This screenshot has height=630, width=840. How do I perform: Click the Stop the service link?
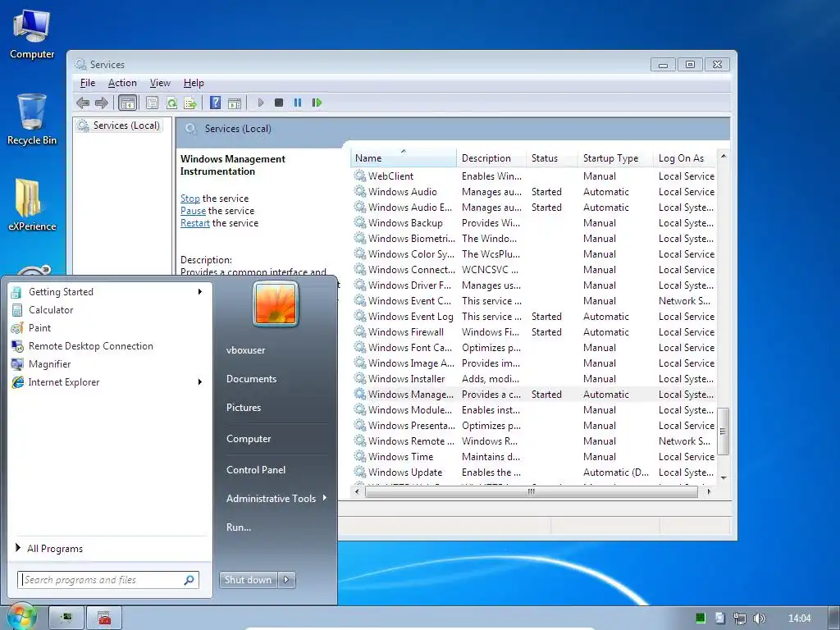tap(189, 199)
